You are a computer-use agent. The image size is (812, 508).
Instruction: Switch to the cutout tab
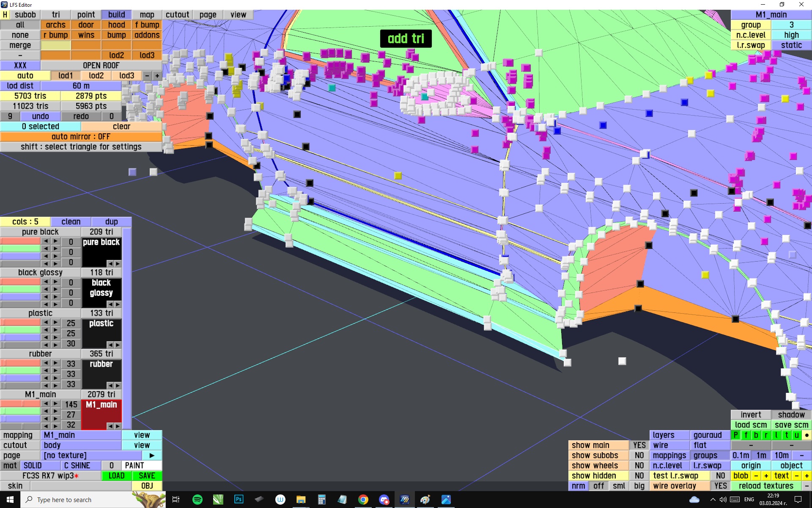[177, 15]
